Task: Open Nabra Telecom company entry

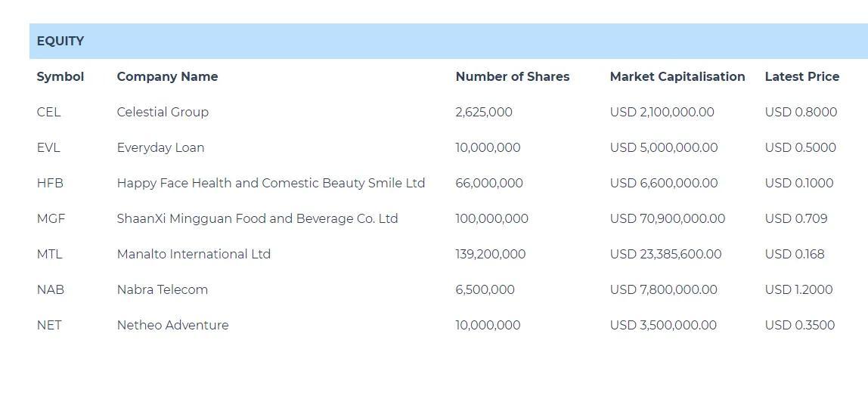Action: [162, 289]
